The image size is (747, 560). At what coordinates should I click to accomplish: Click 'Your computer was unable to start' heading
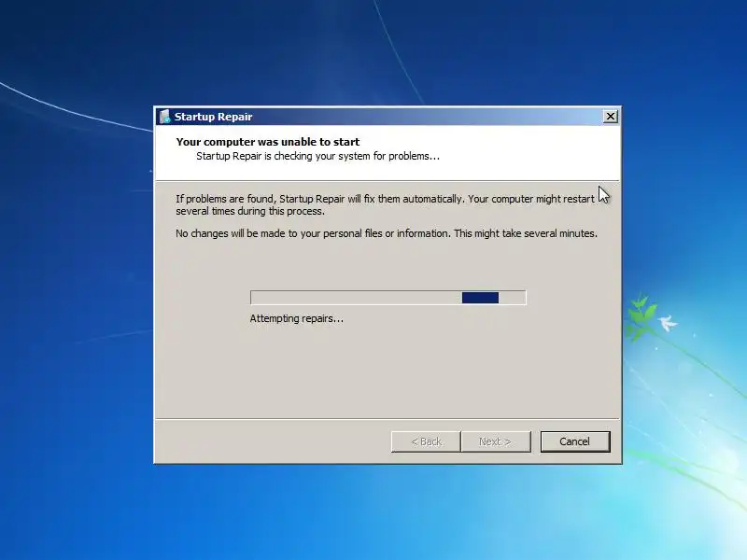(x=268, y=142)
